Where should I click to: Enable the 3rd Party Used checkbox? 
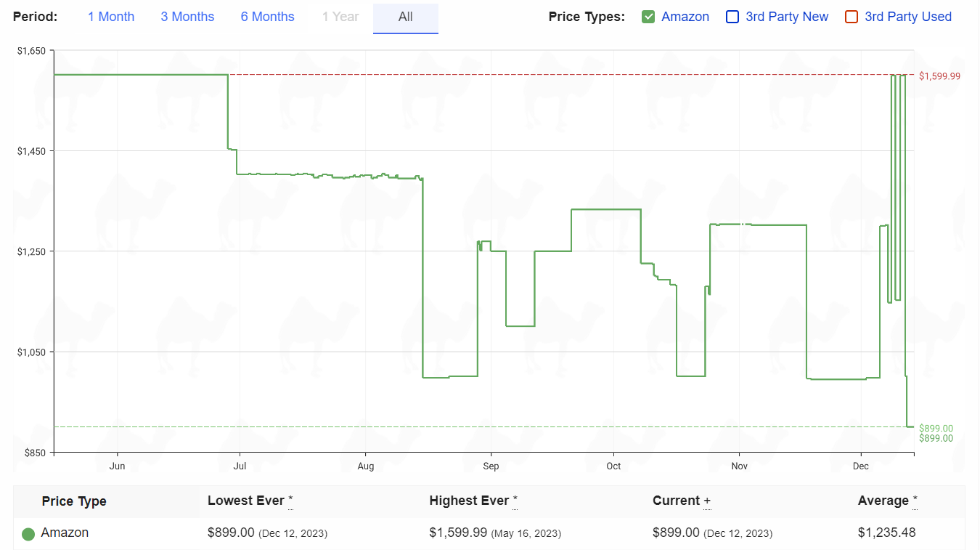click(x=852, y=17)
